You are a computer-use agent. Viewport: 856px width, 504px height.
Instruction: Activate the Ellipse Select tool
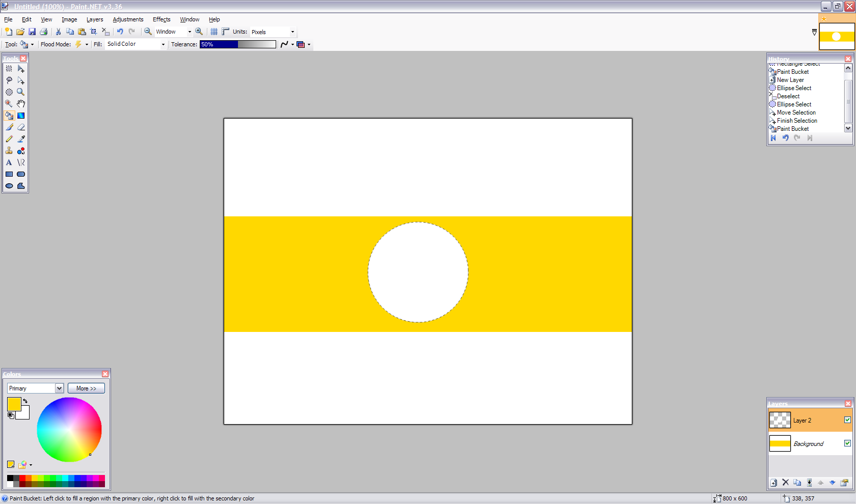pos(9,92)
